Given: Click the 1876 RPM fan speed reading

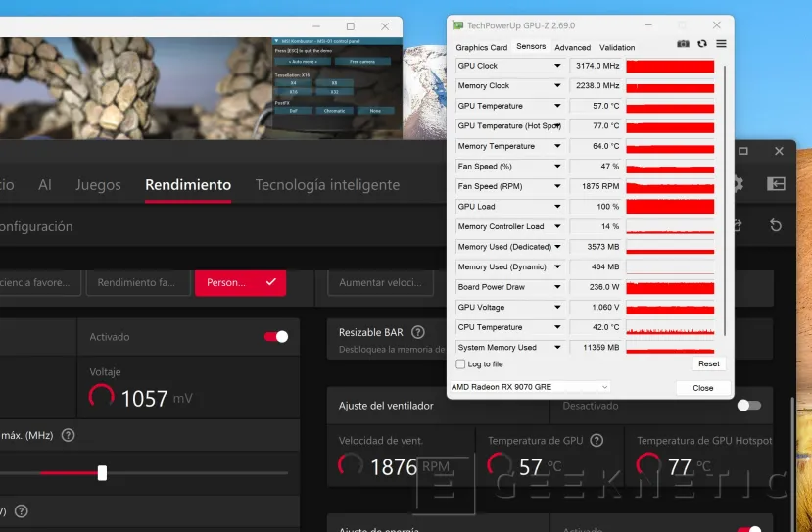Looking at the screenshot, I should 409,467.
